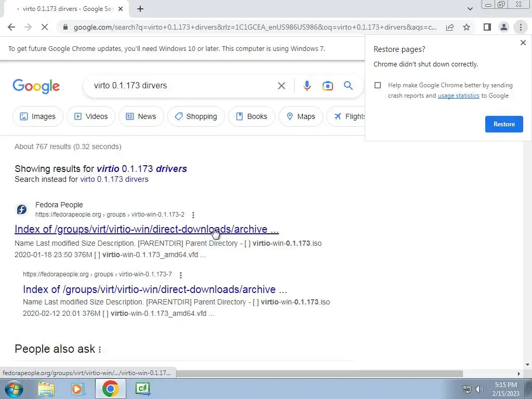Bookmark this page with the star

click(x=467, y=27)
